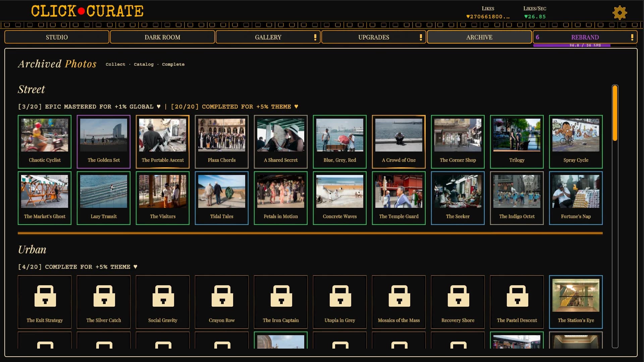The width and height of the screenshot is (644, 362).
Task: Select The Portable Ascent photo
Action: click(x=163, y=142)
